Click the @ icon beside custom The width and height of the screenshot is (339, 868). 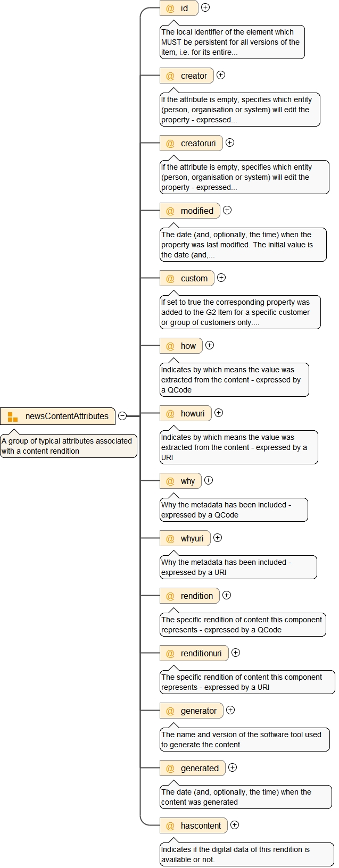170,278
